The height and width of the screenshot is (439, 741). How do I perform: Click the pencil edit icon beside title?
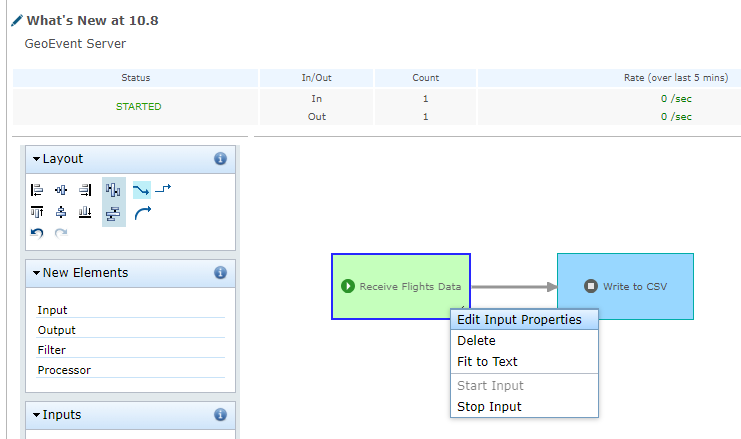pos(16,20)
